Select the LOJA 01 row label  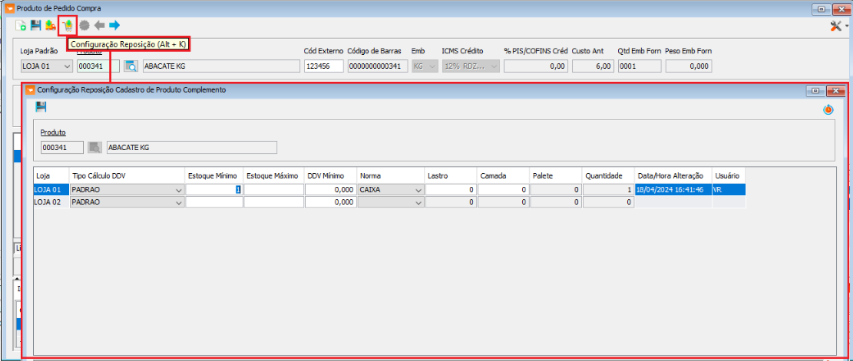click(x=51, y=190)
